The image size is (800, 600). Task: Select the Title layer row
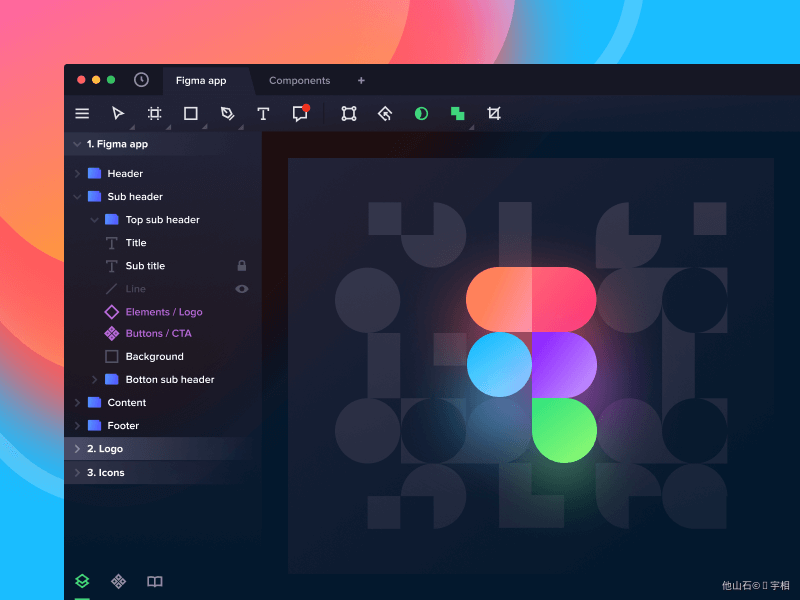click(x=163, y=243)
